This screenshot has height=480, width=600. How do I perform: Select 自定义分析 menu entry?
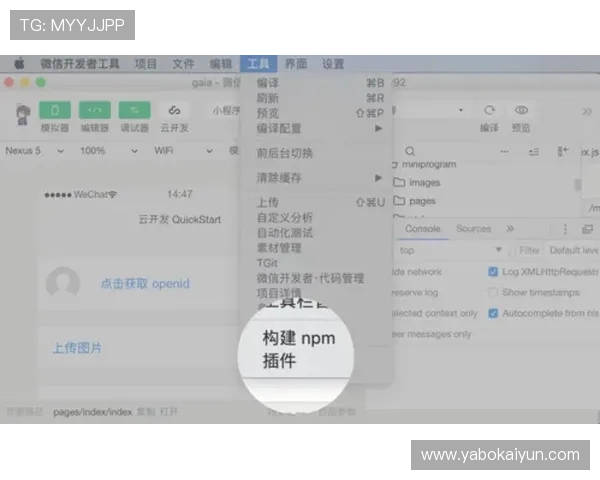click(x=316, y=217)
